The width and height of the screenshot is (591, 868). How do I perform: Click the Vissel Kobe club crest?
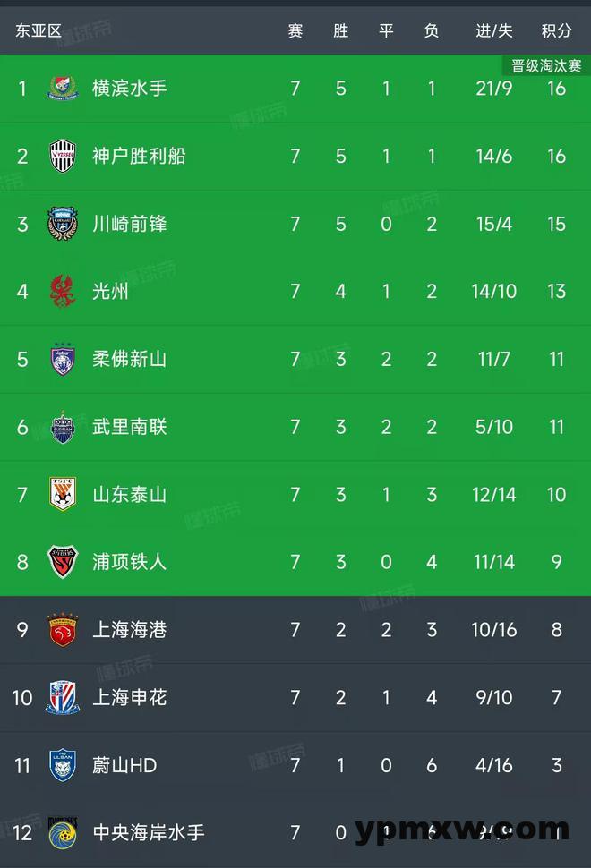point(62,156)
